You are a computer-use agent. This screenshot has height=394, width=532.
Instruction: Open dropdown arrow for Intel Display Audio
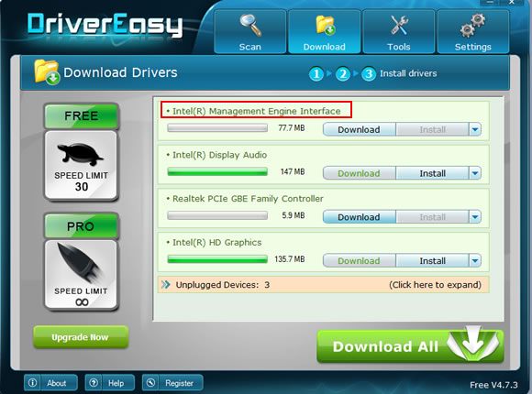474,173
